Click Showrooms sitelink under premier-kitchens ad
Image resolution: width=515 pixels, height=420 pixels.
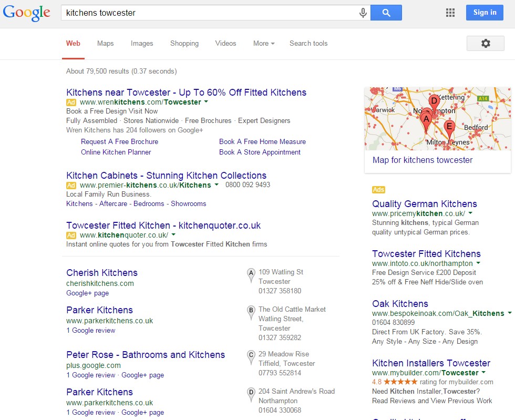pos(189,204)
